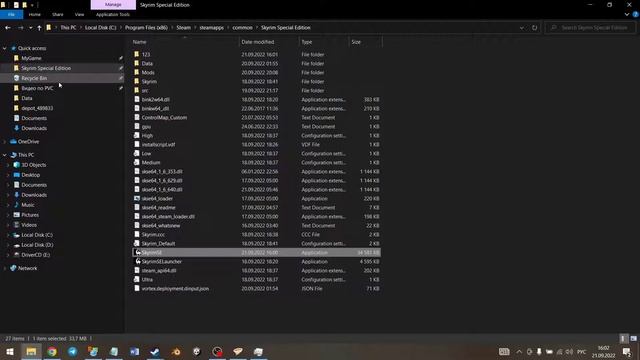Open address bar previous locations dropdown
Viewport: 640px width, 360px height.
[522, 28]
